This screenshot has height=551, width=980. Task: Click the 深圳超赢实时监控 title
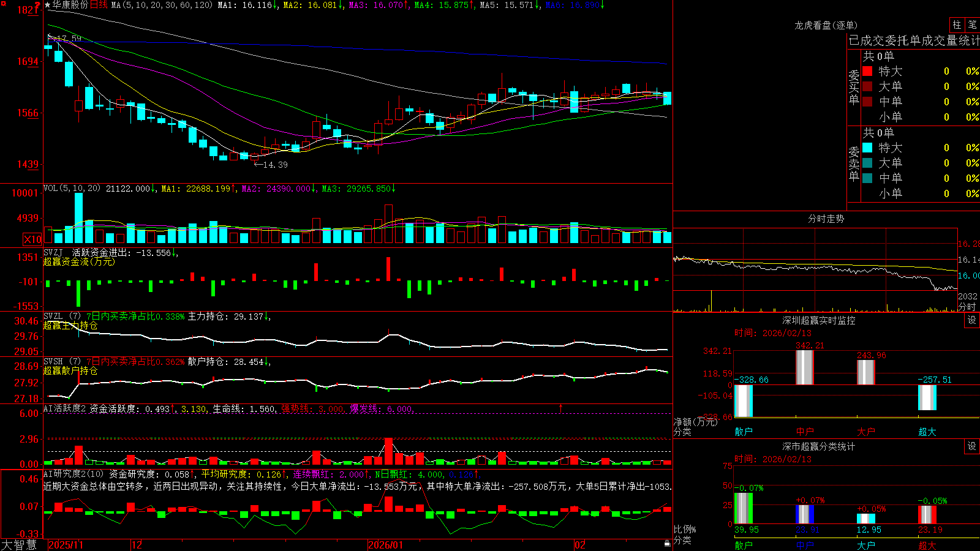click(x=819, y=320)
